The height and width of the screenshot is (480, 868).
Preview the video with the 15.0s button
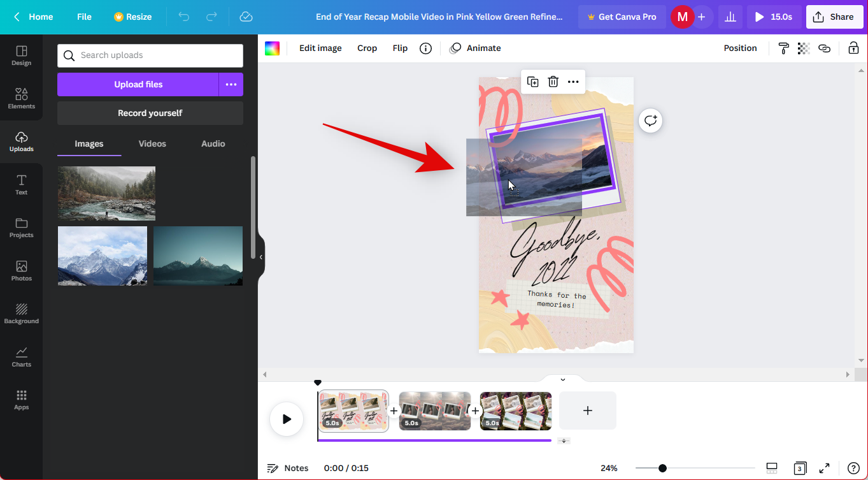pos(774,17)
